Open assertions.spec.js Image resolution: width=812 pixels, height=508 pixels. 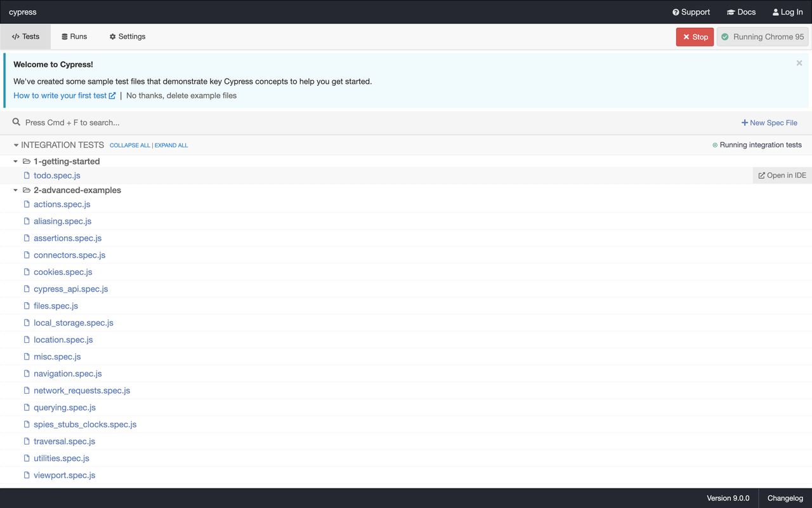(x=68, y=238)
